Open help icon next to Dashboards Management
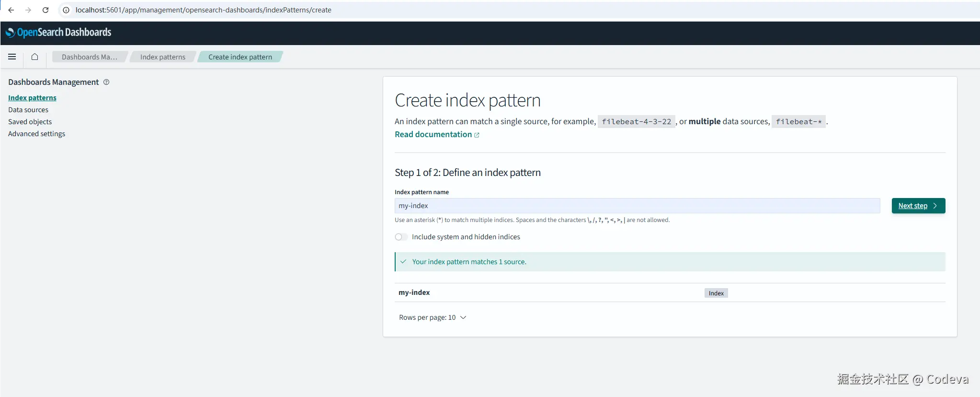The height and width of the screenshot is (397, 980). tap(106, 82)
